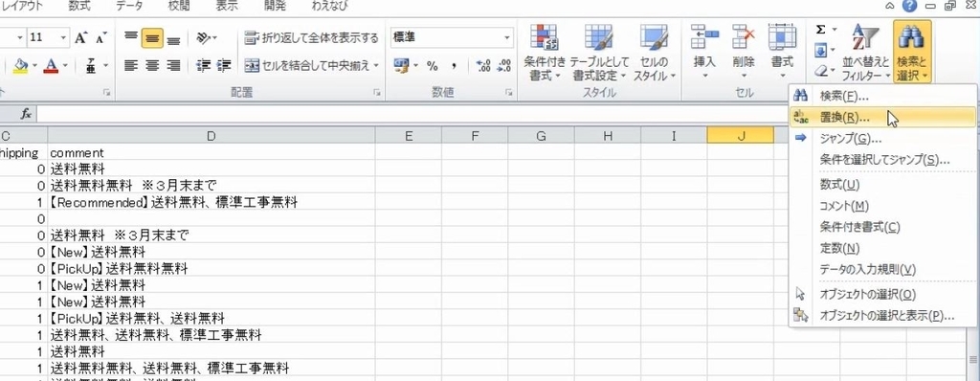Click セルを結合して中央揃え merge button
The image size is (980, 381).
coord(307,65)
